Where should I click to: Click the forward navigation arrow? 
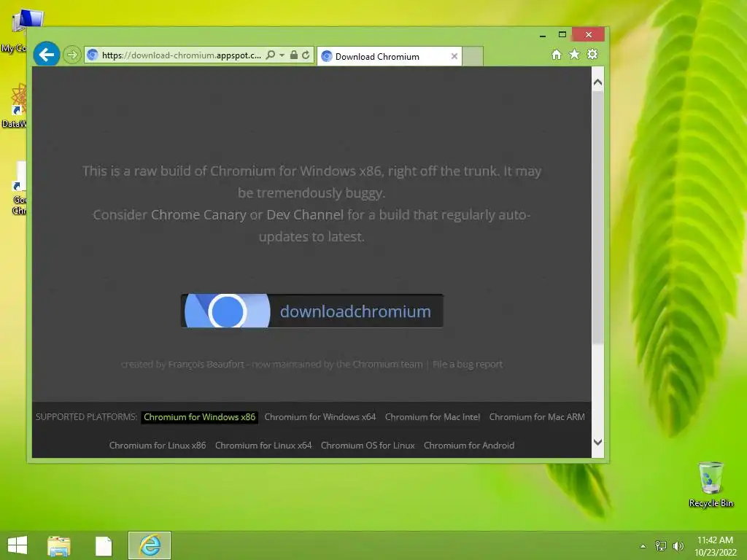tap(72, 55)
